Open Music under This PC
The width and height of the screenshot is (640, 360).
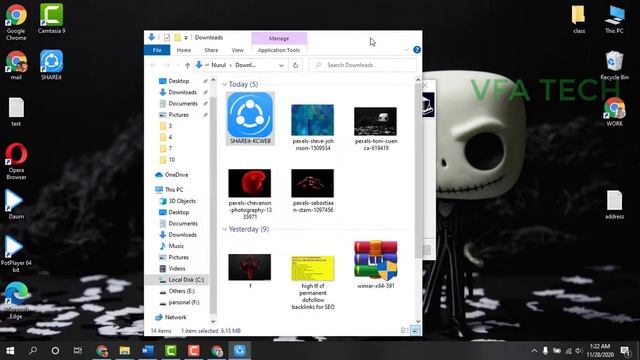point(176,246)
